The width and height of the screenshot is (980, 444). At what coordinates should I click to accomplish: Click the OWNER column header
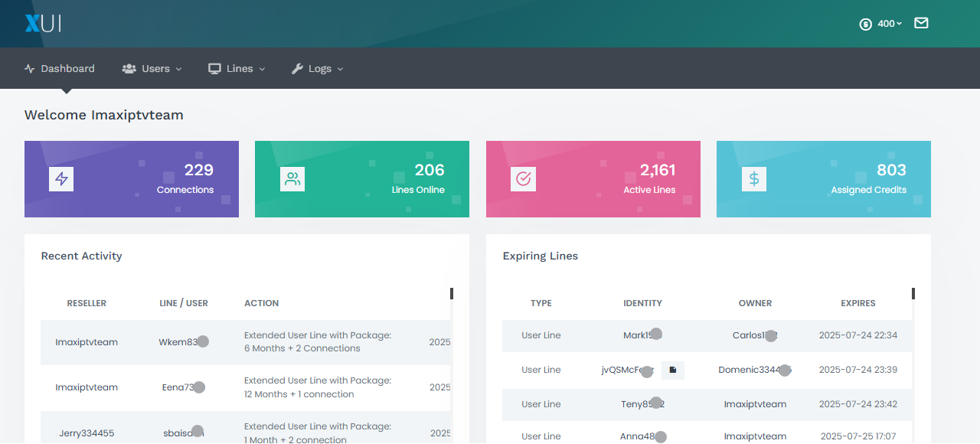756,303
